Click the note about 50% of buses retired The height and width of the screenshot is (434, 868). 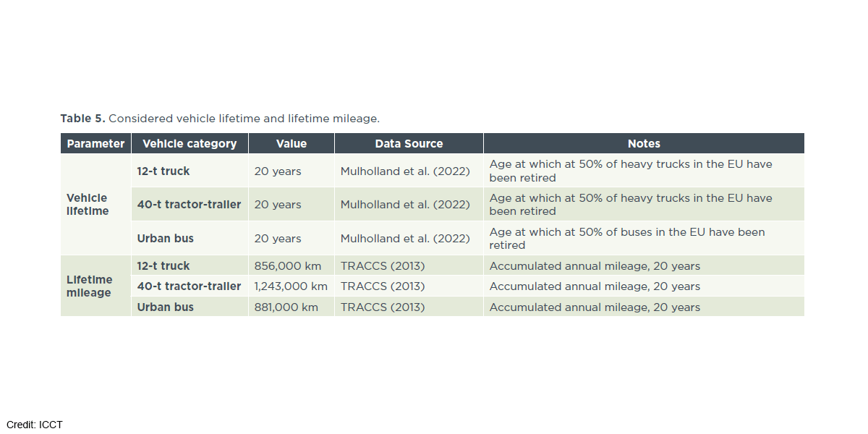(627, 238)
